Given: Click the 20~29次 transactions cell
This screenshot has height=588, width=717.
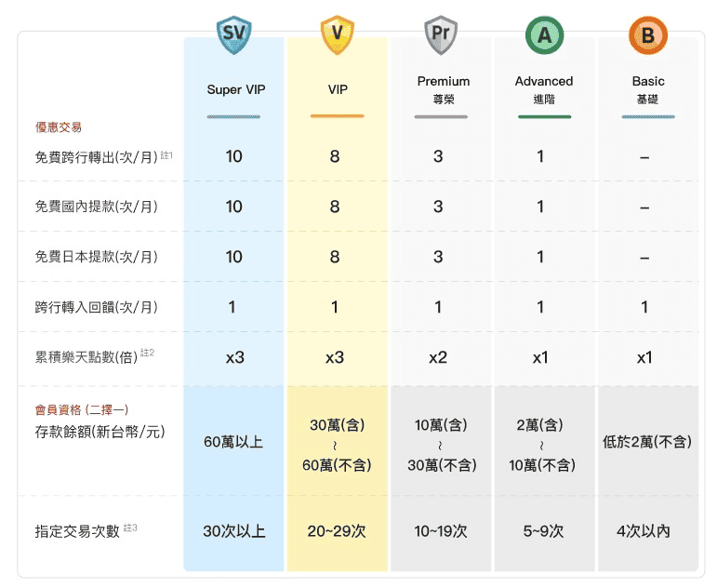Looking at the screenshot, I should 337,531.
